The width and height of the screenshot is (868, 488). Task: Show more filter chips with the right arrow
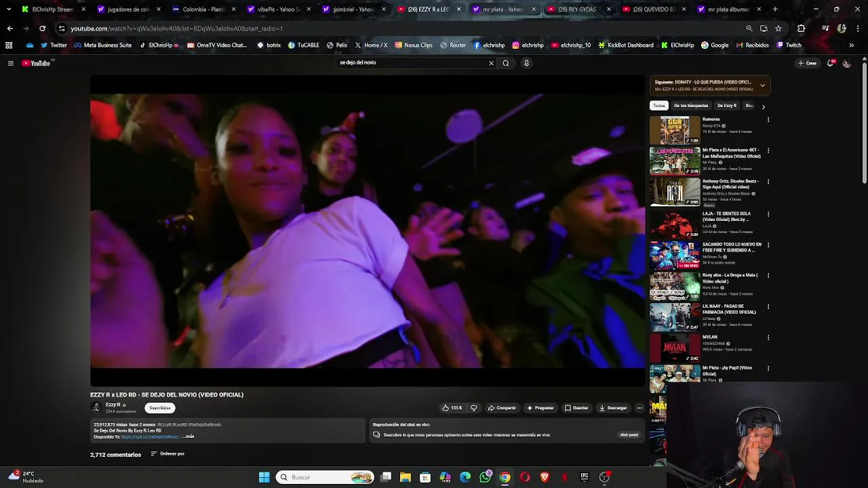pos(763,106)
